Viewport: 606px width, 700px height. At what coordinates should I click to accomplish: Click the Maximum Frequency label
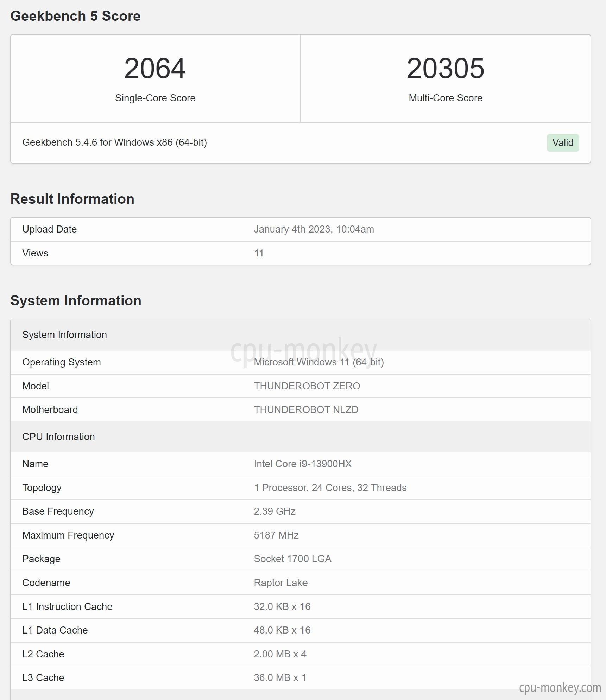(x=68, y=535)
